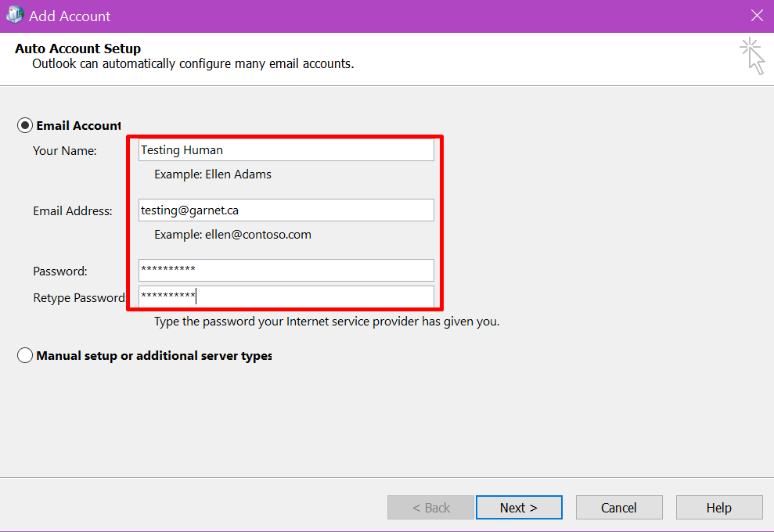774x532 pixels.
Task: Click the Your Name text field
Action: pyautogui.click(x=286, y=150)
